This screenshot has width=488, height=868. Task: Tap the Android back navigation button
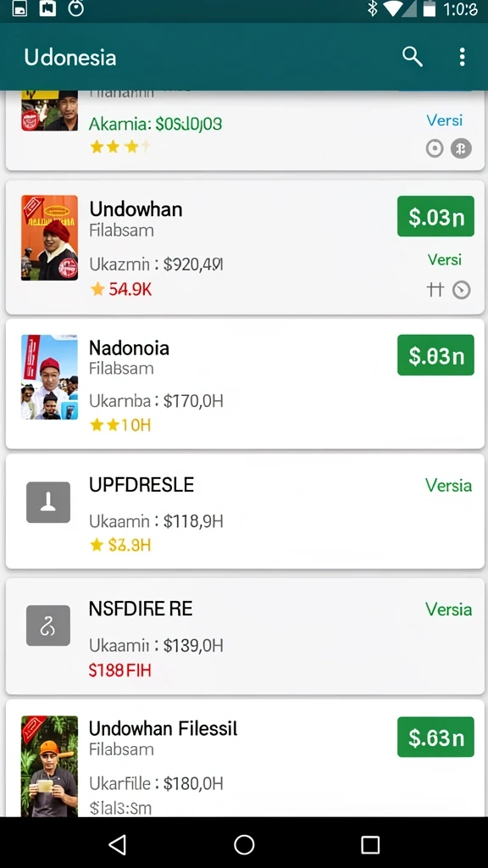click(117, 845)
